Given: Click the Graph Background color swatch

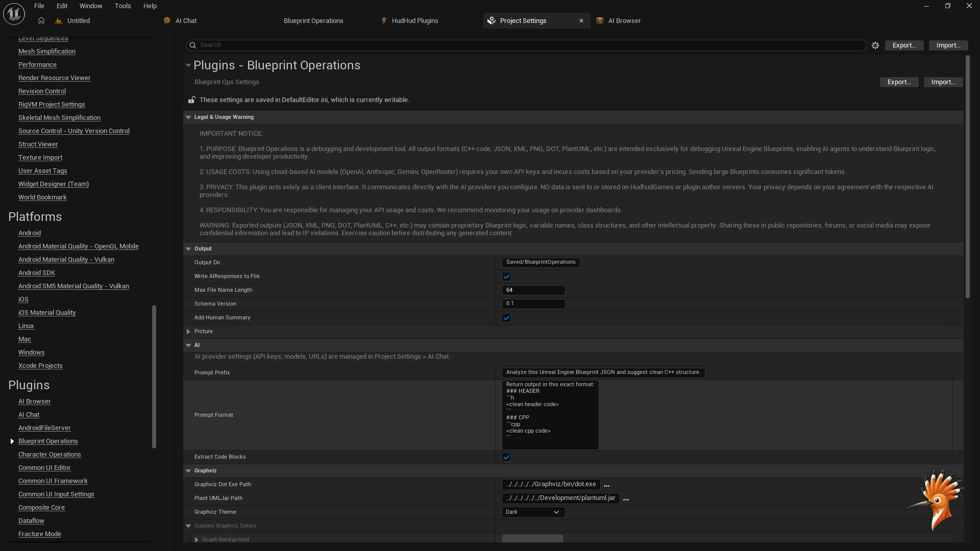Looking at the screenshot, I should pyautogui.click(x=532, y=539).
